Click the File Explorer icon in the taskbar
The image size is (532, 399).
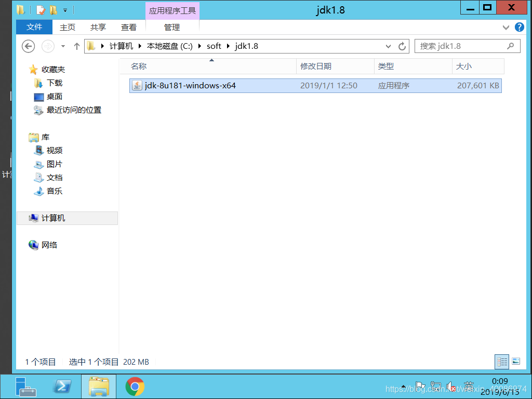click(x=98, y=387)
